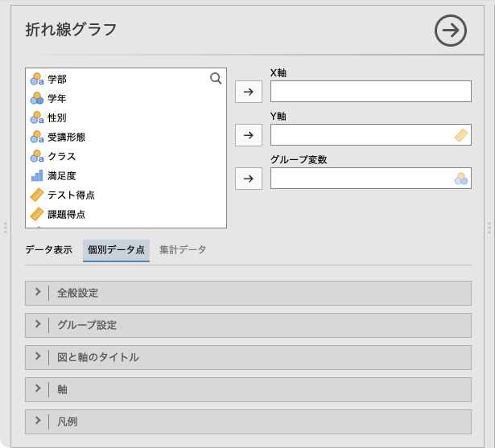Screen dimensions: 495x448
Task: Switch to the 集計データ tab
Action: point(183,250)
